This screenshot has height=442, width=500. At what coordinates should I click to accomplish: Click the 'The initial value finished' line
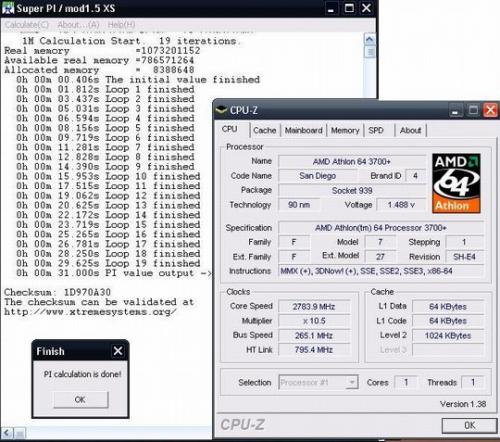pyautogui.click(x=138, y=80)
